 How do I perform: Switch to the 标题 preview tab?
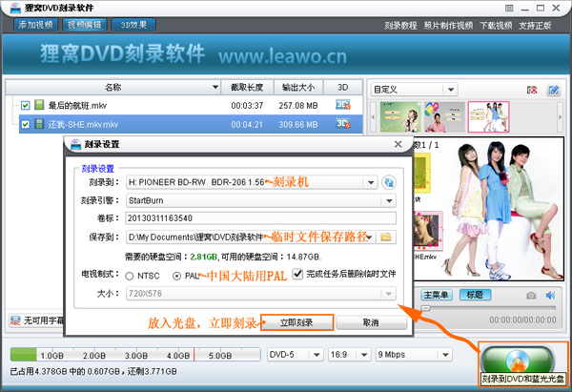pyautogui.click(x=475, y=295)
